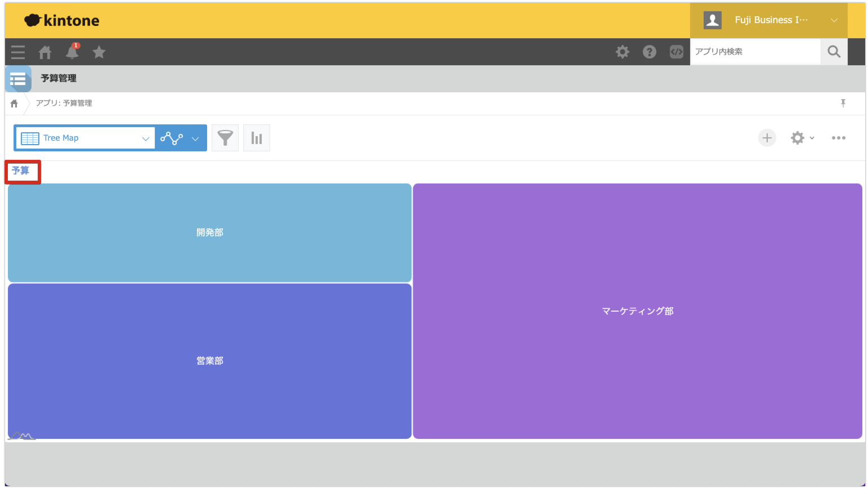868x489 pixels.
Task: Click the 予算管理 app title
Action: [59, 79]
